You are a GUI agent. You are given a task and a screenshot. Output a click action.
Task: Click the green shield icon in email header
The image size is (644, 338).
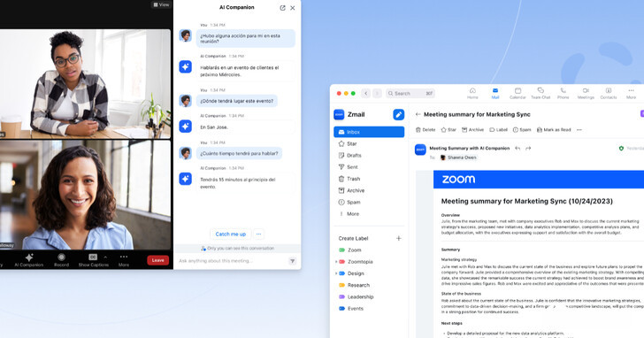pos(621,149)
